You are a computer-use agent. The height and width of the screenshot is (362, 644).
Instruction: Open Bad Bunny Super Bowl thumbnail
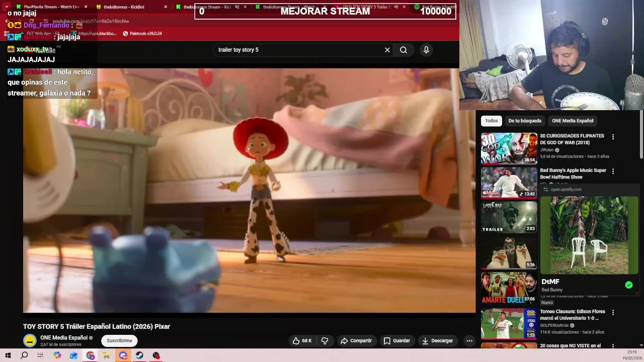[x=509, y=183]
